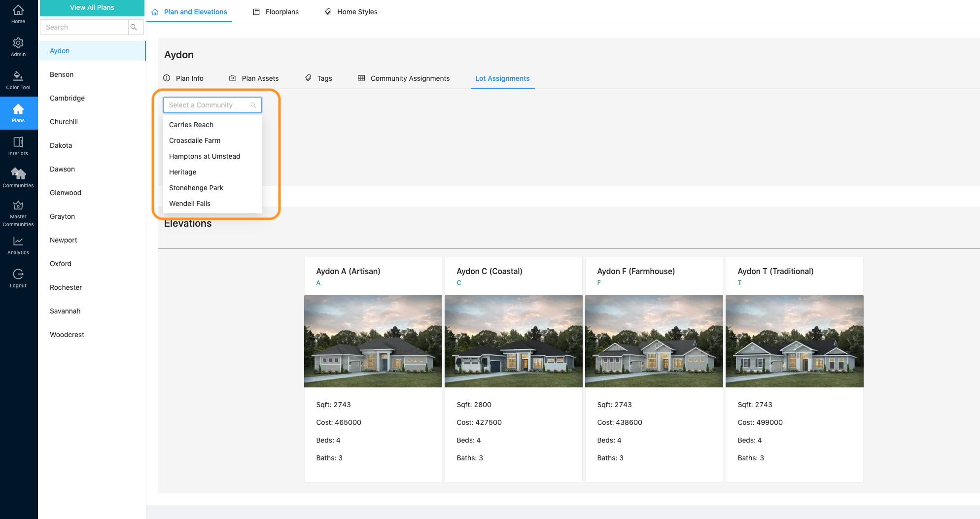
Task: Open the Color Tool from the sidebar
Action: tap(18, 79)
